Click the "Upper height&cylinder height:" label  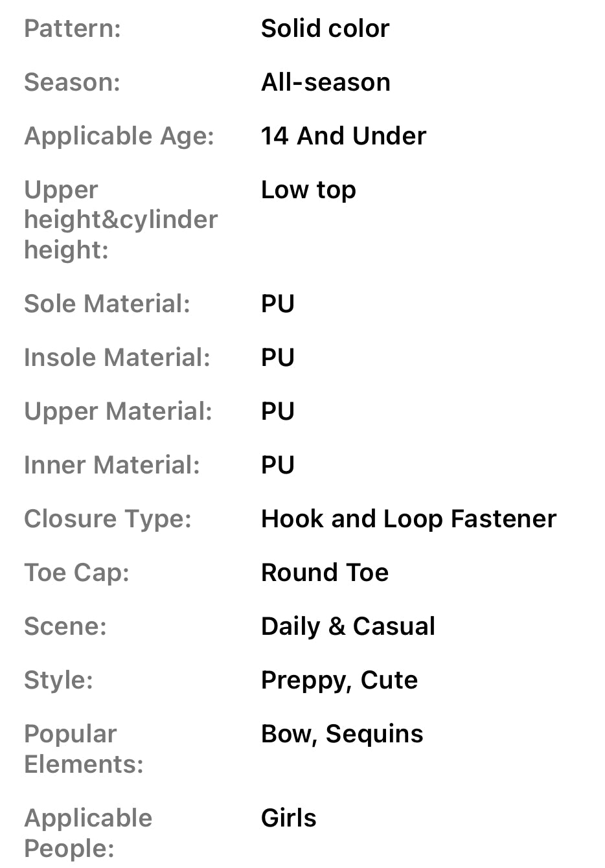120,220
